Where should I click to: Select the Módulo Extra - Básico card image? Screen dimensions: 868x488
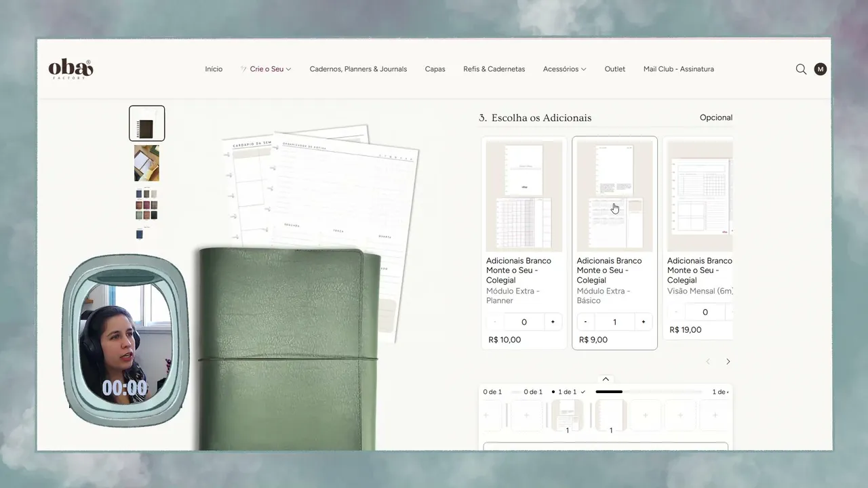[614, 196]
